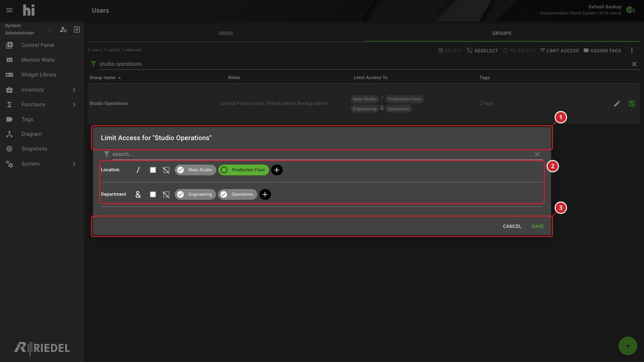Expand the Inventory sidebar section
The image size is (644, 362).
click(x=42, y=90)
